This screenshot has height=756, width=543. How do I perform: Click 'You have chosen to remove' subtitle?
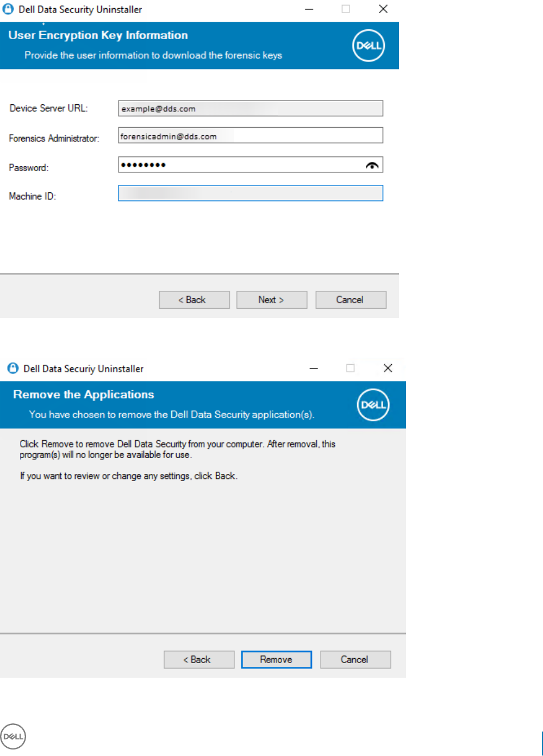pos(172,415)
